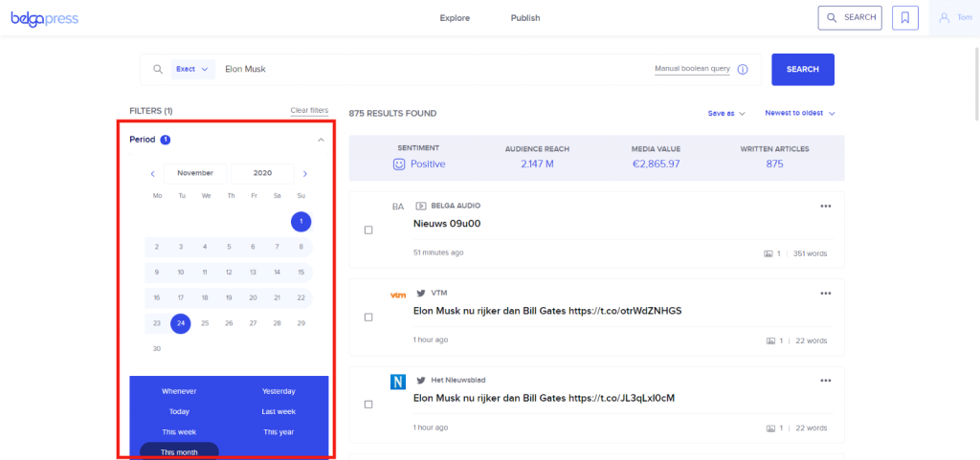Open the Publish menu

[525, 18]
